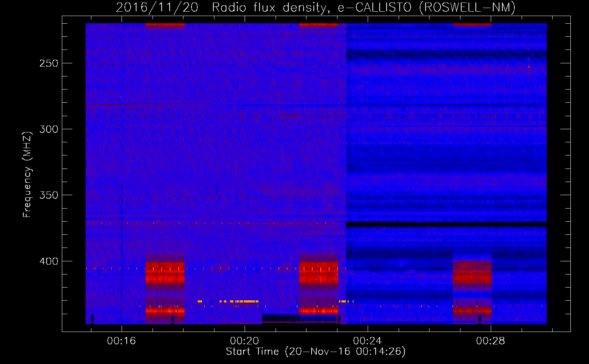Click the '00:24' time tick label
The image size is (589, 364).
(x=367, y=341)
